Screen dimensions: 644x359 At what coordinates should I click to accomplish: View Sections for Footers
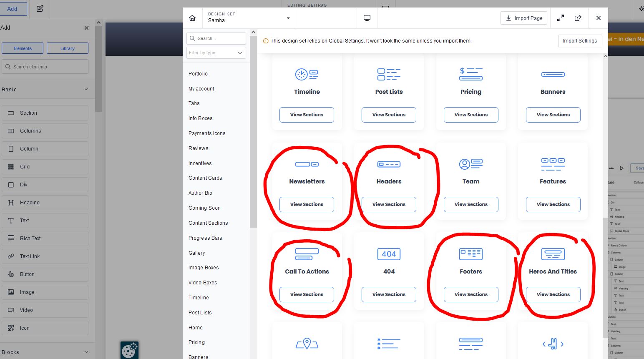click(471, 294)
